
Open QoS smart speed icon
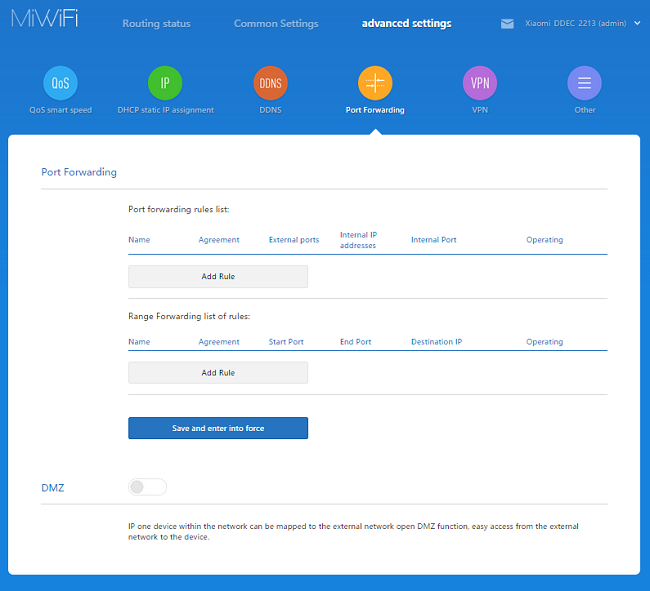[60, 83]
